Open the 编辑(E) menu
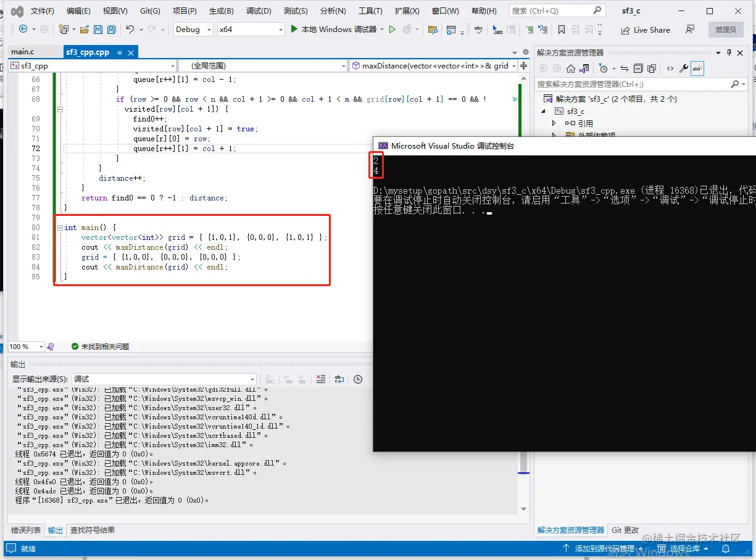Screen dimensions: 756x560 click(78, 11)
